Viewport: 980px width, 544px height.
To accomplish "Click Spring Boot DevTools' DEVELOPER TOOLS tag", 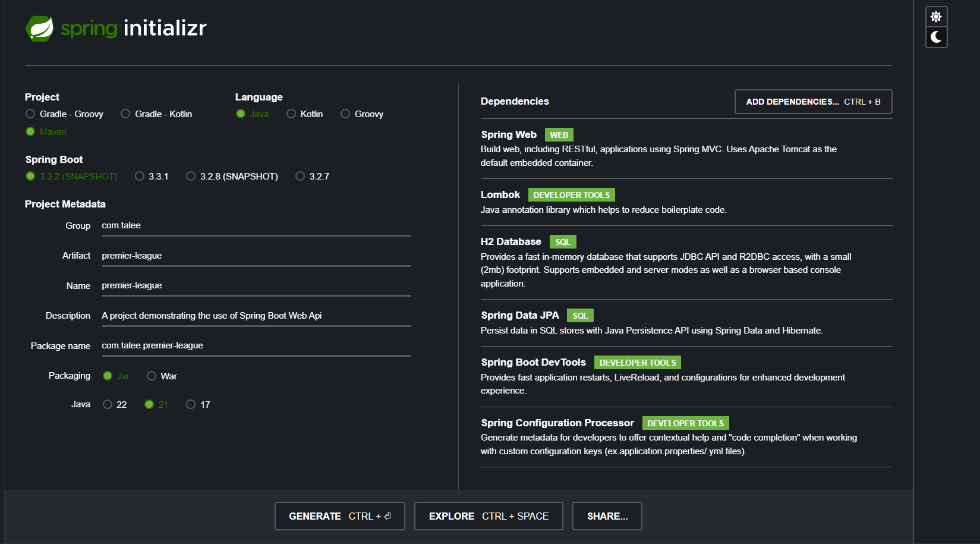I will click(x=638, y=363).
